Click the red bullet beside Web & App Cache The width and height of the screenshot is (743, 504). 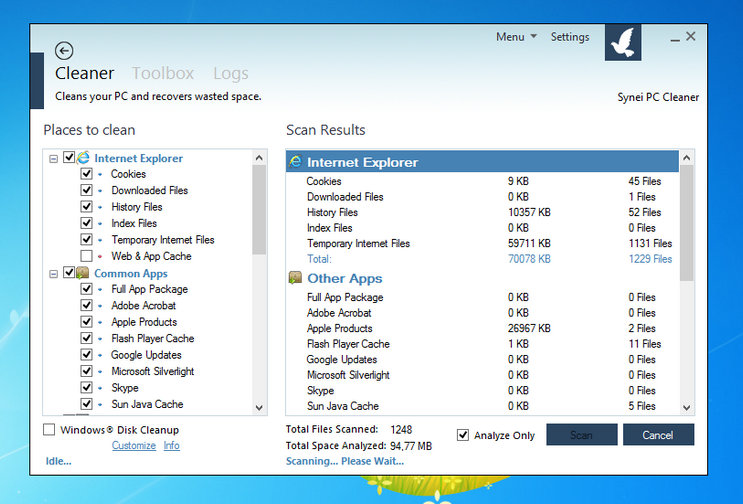[x=100, y=256]
